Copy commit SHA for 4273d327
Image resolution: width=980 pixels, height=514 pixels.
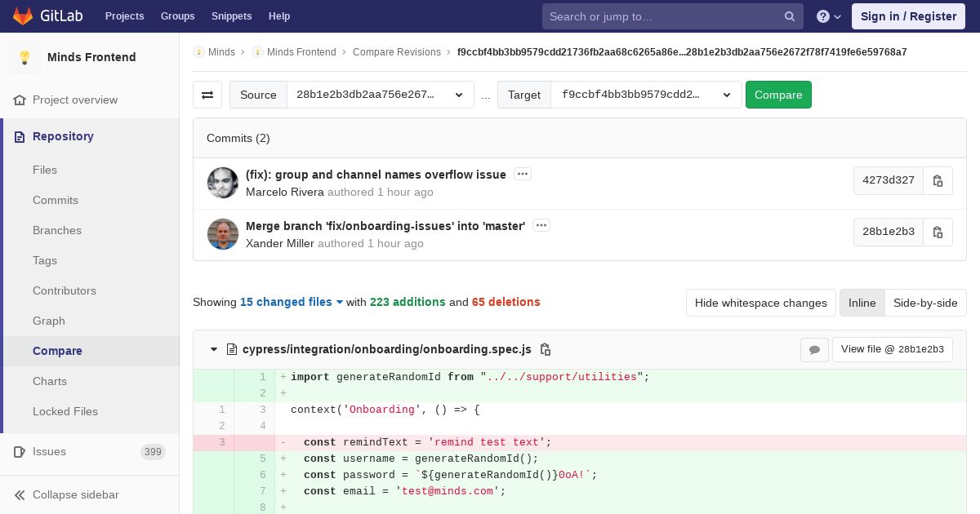pyautogui.click(x=938, y=181)
